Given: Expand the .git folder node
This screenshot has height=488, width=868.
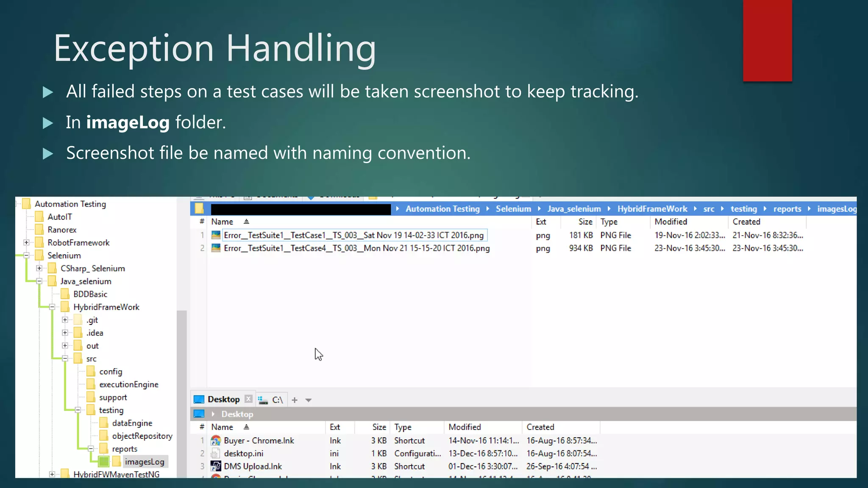Looking at the screenshot, I should (65, 320).
